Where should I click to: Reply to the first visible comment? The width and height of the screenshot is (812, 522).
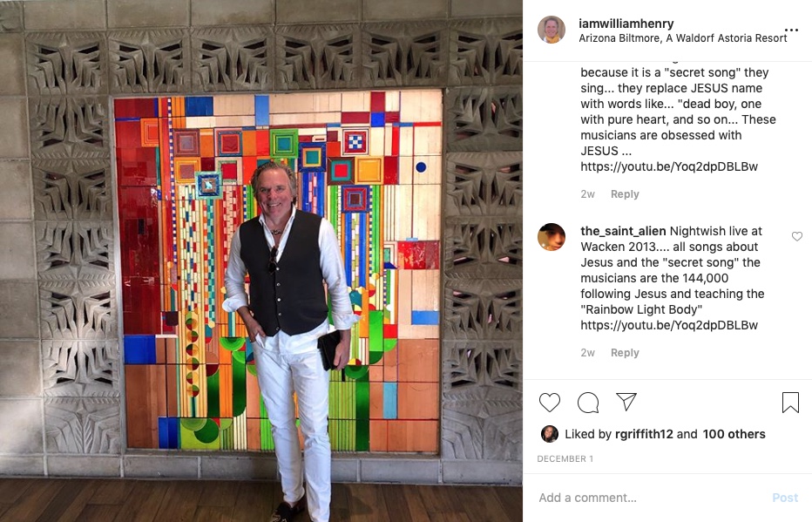coord(625,194)
